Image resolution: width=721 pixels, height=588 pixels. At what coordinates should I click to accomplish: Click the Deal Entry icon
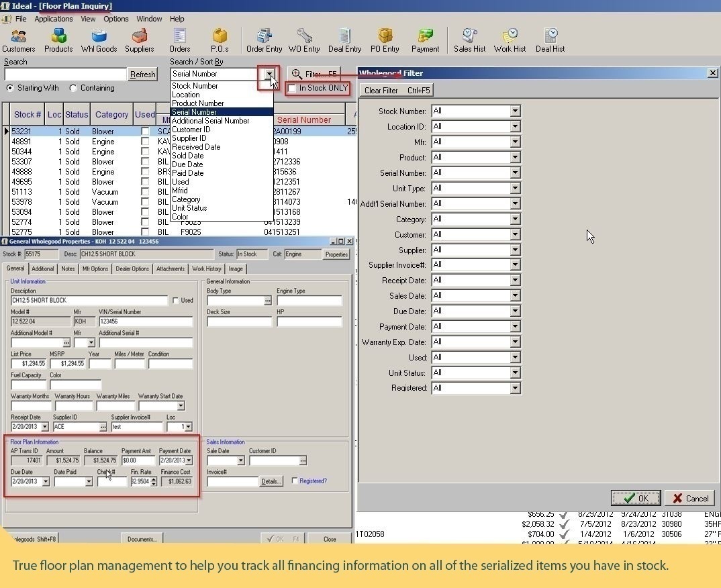344,40
